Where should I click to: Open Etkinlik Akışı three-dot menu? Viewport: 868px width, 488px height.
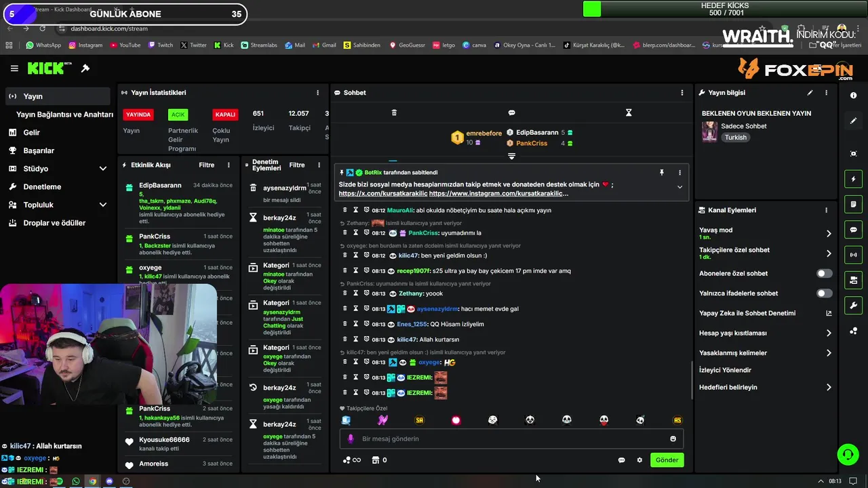tap(229, 165)
